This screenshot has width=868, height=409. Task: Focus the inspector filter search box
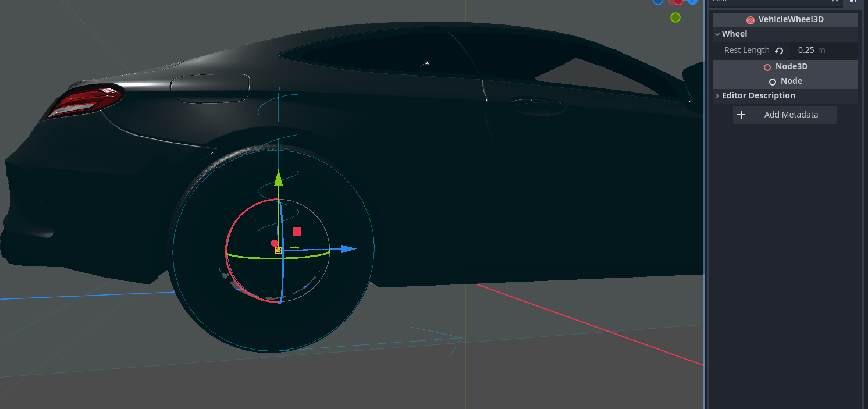click(x=768, y=1)
